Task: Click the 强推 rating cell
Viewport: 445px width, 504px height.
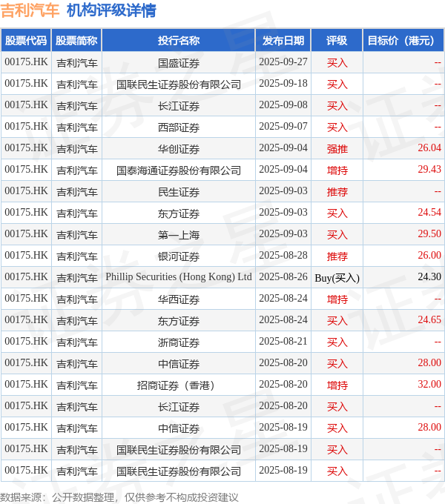Action: [337, 149]
